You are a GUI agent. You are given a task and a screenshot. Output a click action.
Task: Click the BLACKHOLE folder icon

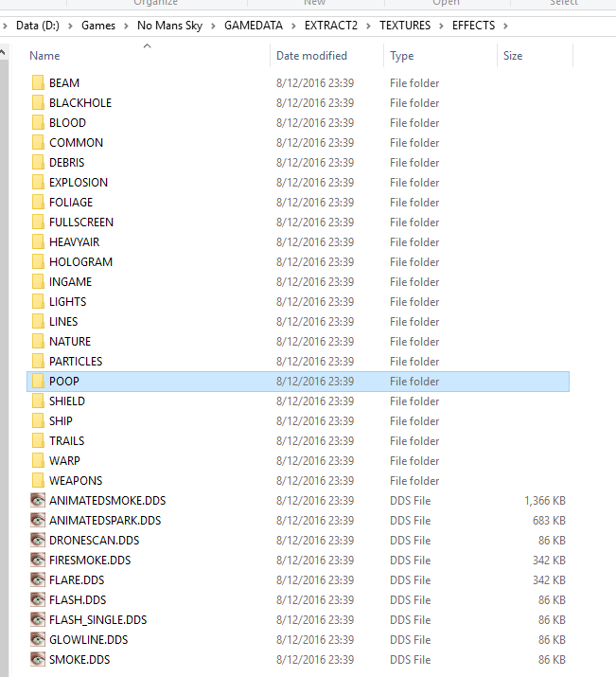click(38, 103)
